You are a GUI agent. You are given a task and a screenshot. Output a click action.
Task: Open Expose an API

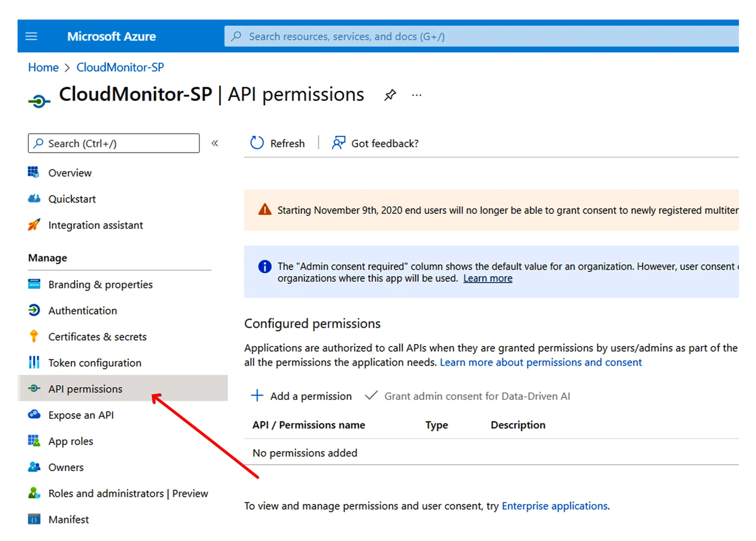pyautogui.click(x=81, y=415)
